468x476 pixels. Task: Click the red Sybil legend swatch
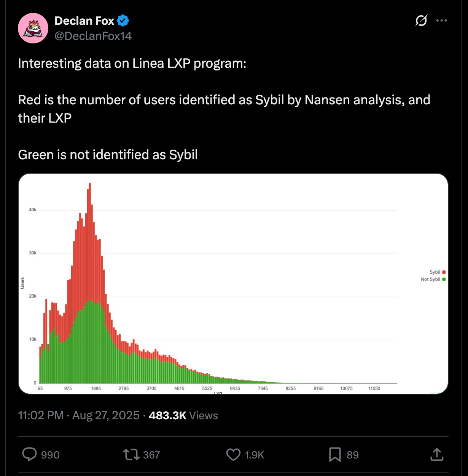[444, 272]
